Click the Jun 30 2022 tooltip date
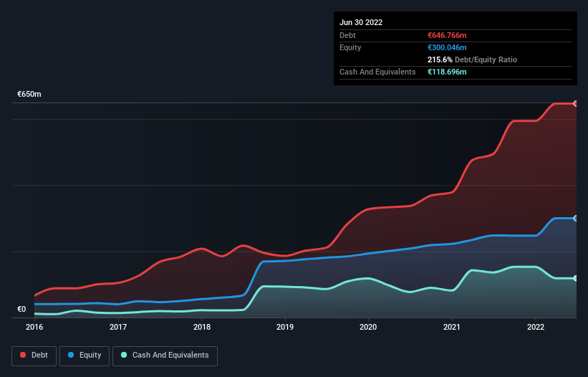This screenshot has width=588, height=377. (x=361, y=22)
